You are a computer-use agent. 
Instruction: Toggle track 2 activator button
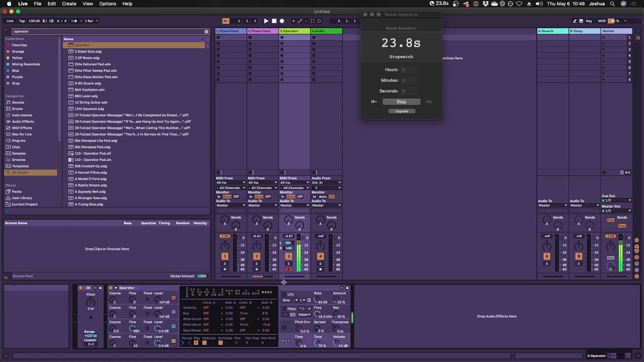pos(257,256)
